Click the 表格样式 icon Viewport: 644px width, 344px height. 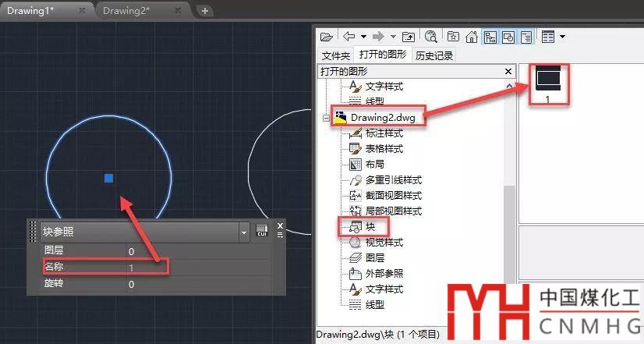click(x=356, y=149)
